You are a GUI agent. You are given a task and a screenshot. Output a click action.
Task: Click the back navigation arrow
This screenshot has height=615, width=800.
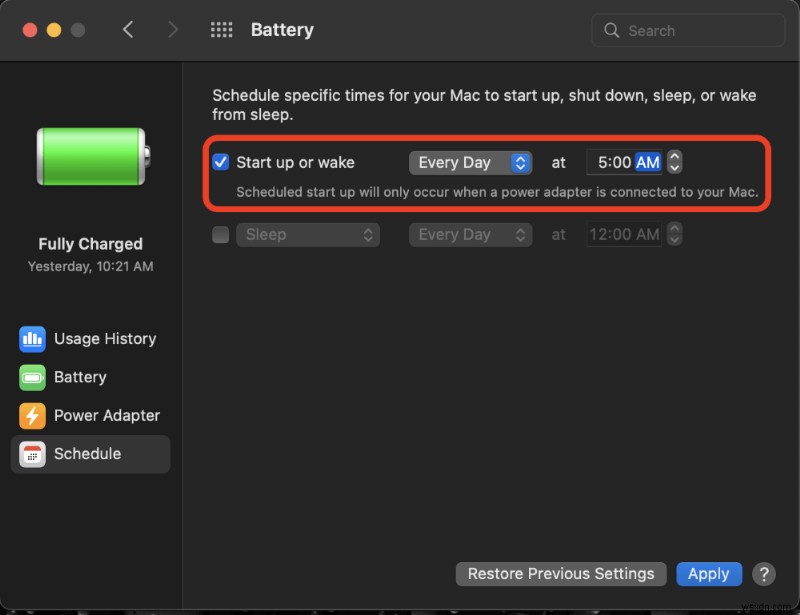pyautogui.click(x=129, y=29)
